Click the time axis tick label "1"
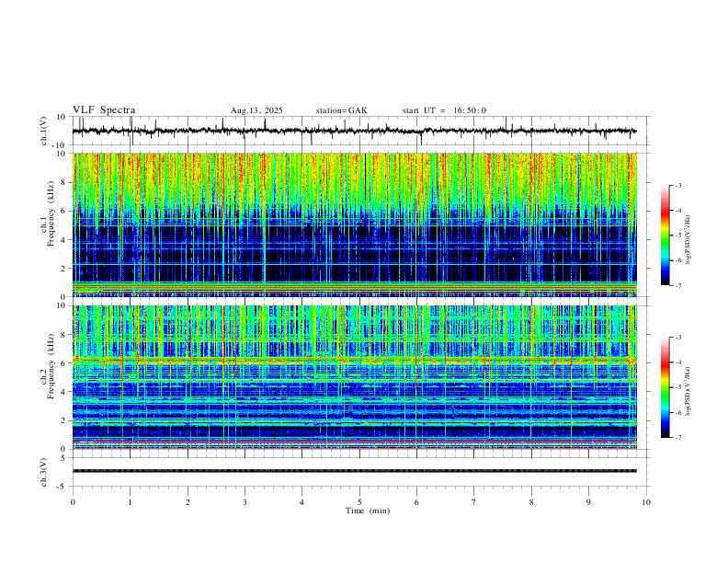The image size is (728, 563). tap(130, 502)
